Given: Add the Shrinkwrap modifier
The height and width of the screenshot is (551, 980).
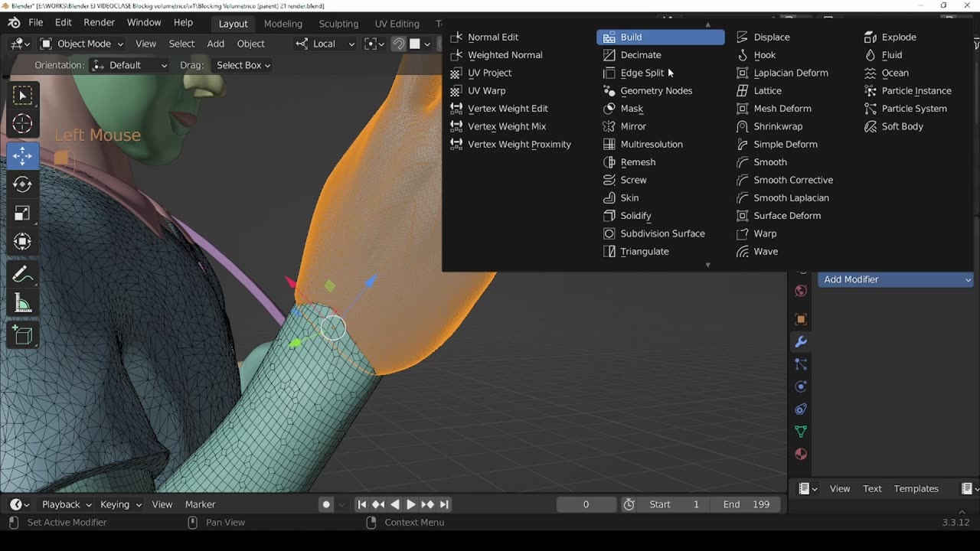Looking at the screenshot, I should (792, 126).
